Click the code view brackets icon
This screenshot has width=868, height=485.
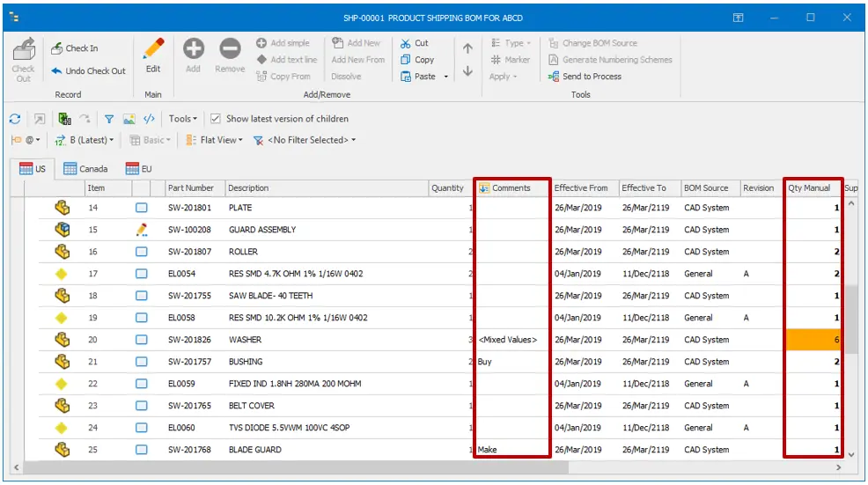pos(149,119)
